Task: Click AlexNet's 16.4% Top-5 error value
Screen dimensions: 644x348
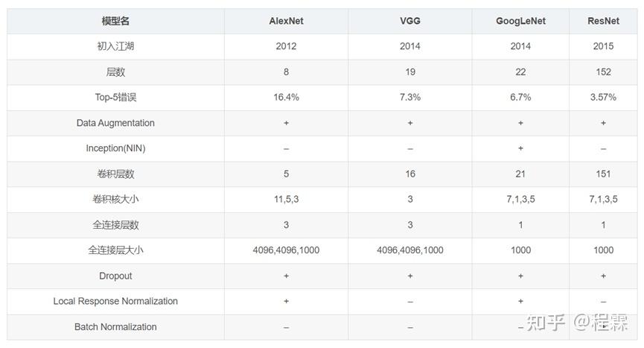Action: 286,98
